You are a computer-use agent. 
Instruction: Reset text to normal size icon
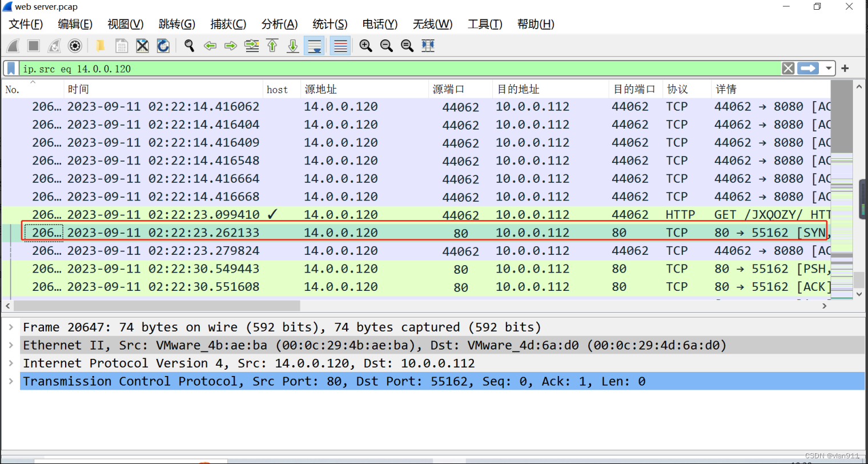click(x=407, y=46)
